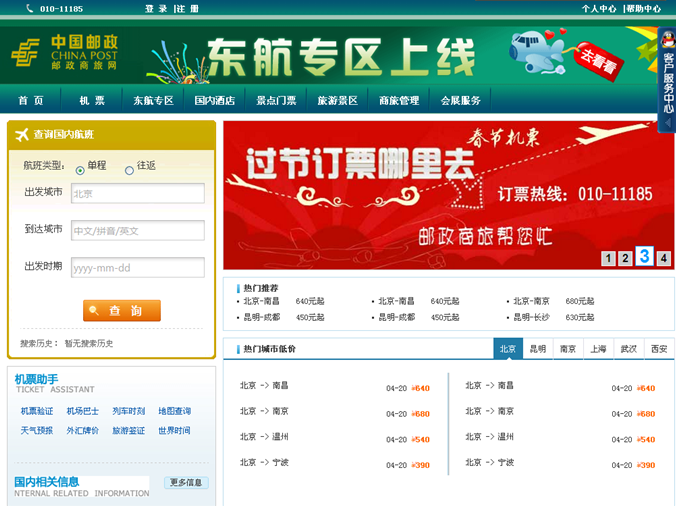Click the China Post logo
The width and height of the screenshot is (676, 506).
point(64,53)
